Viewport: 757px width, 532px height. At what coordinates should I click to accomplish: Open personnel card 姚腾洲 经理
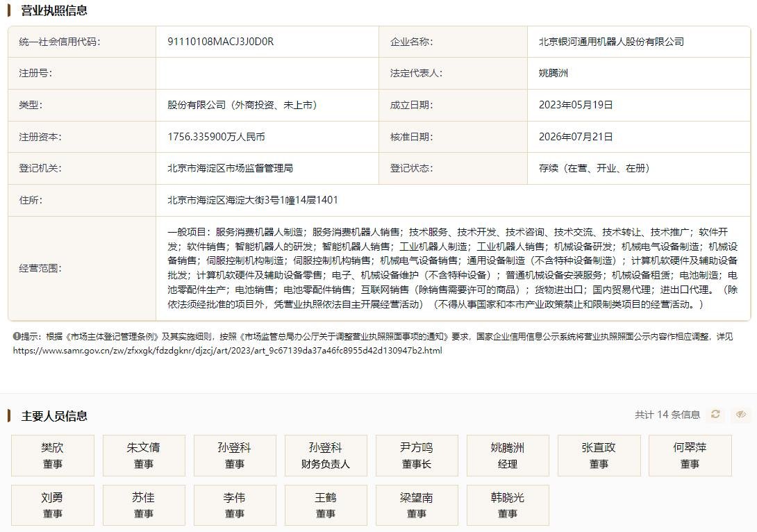508,455
